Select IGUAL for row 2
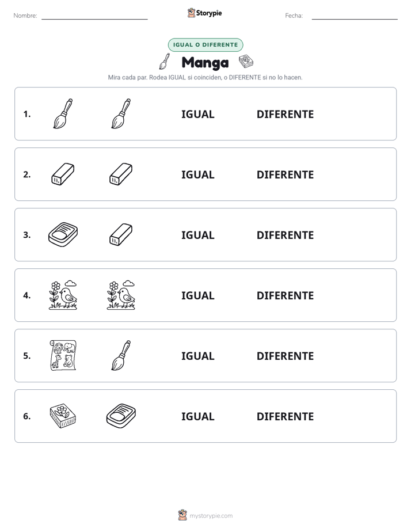The width and height of the screenshot is (411, 532). (x=197, y=174)
